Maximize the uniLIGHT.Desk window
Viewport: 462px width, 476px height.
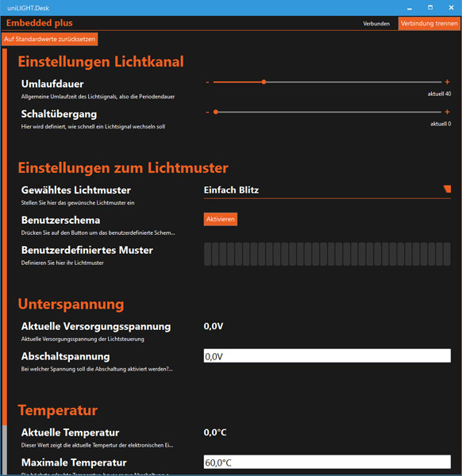[x=430, y=8]
